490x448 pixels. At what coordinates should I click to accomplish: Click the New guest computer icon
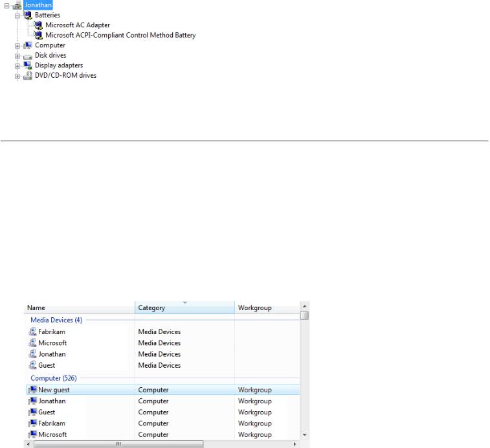[32, 390]
